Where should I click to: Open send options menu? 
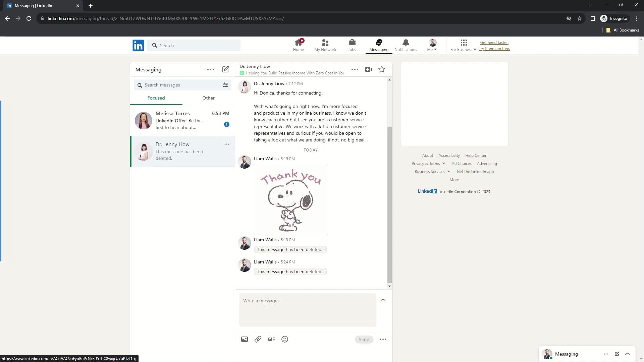[383, 339]
